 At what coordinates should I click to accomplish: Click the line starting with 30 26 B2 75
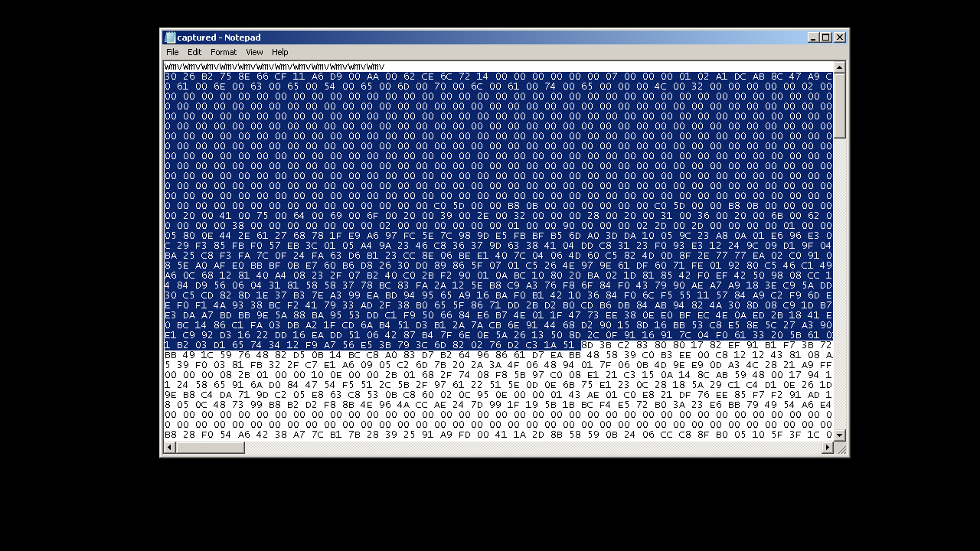pos(498,77)
